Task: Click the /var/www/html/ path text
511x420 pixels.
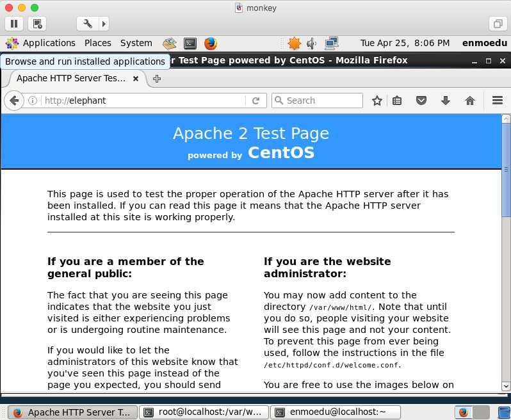Action: coord(340,307)
